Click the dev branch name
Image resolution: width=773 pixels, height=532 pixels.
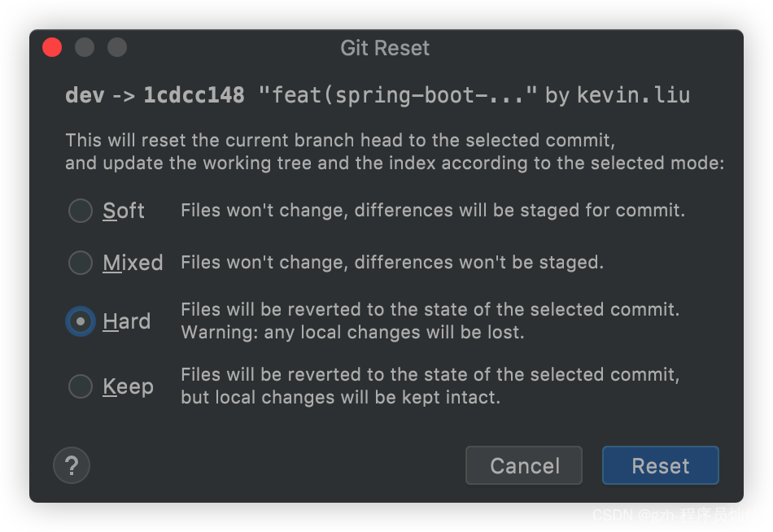pos(85,95)
